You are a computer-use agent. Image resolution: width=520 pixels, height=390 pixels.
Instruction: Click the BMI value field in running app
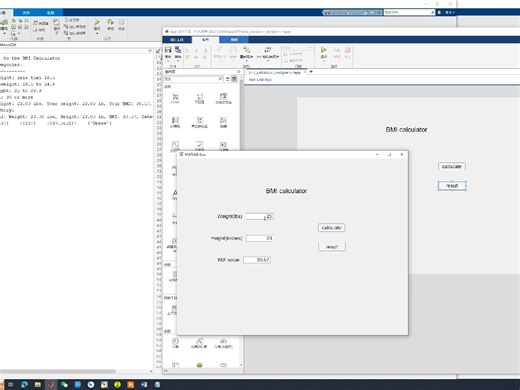(x=257, y=260)
